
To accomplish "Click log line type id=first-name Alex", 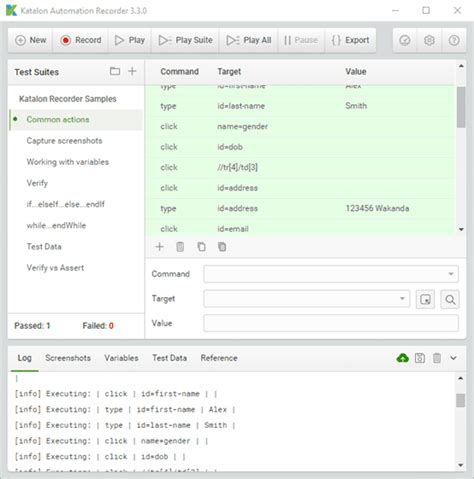I will click(x=125, y=409).
